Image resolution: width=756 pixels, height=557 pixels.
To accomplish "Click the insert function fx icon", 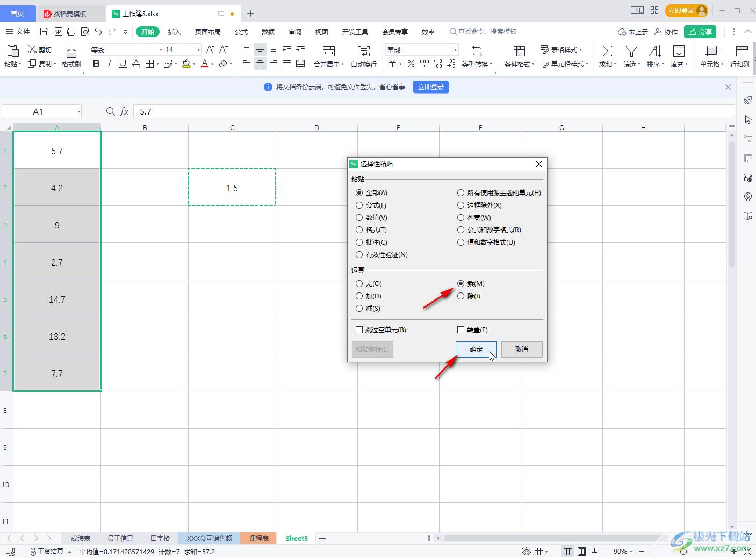I will coord(124,111).
